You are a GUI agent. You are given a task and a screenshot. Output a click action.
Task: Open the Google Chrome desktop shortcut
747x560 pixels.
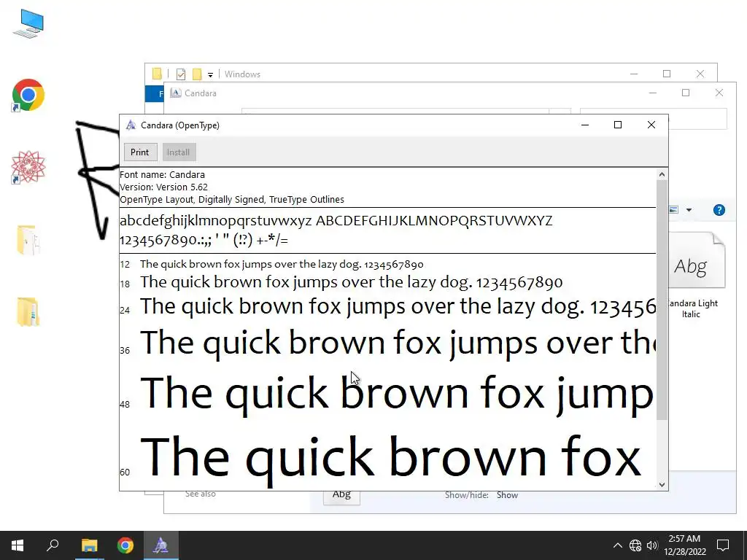point(28,95)
